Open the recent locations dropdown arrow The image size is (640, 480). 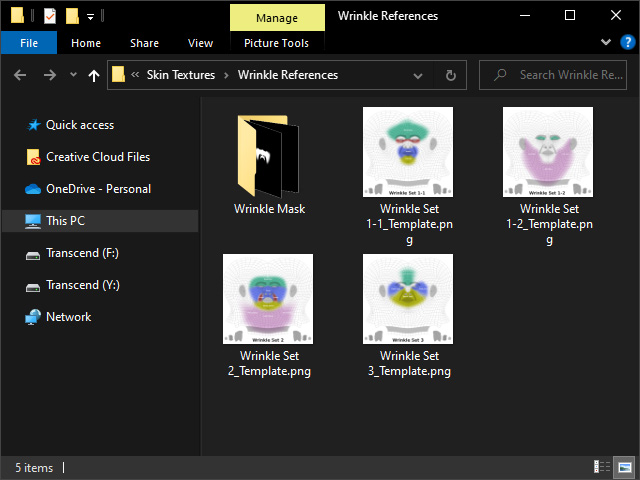pyautogui.click(x=73, y=75)
